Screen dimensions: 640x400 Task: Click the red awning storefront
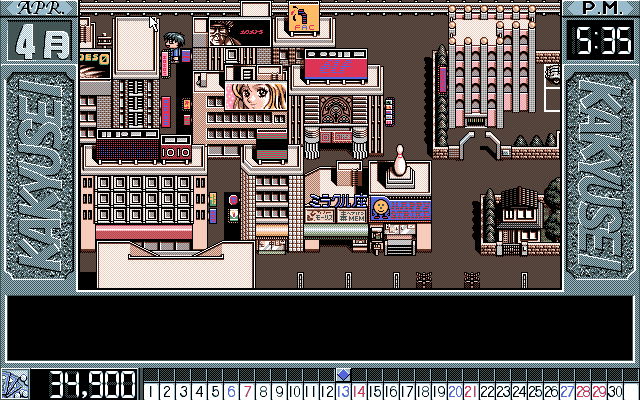pyautogui.click(x=144, y=232)
